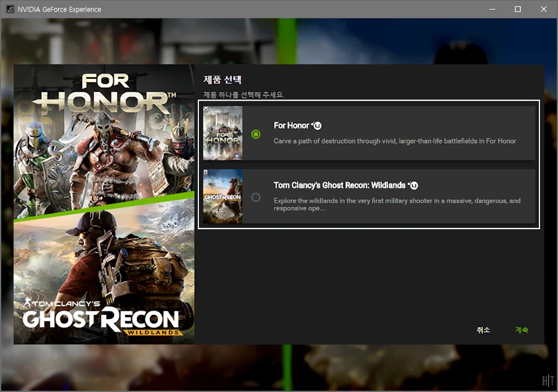Click the 취소 (Cancel) button
558x392 pixels.
tap(483, 330)
